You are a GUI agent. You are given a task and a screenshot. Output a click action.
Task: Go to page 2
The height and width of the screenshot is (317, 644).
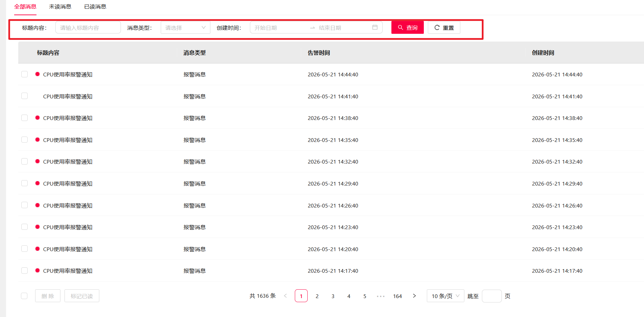(x=317, y=296)
